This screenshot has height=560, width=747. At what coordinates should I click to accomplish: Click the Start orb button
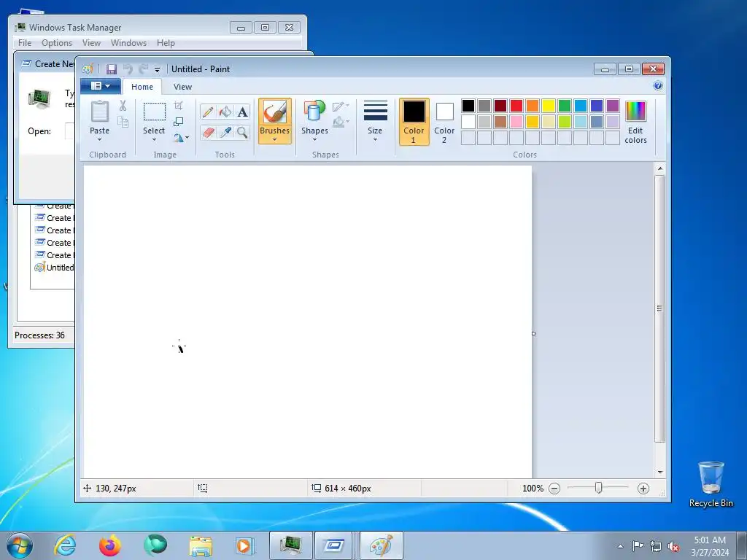(x=20, y=545)
